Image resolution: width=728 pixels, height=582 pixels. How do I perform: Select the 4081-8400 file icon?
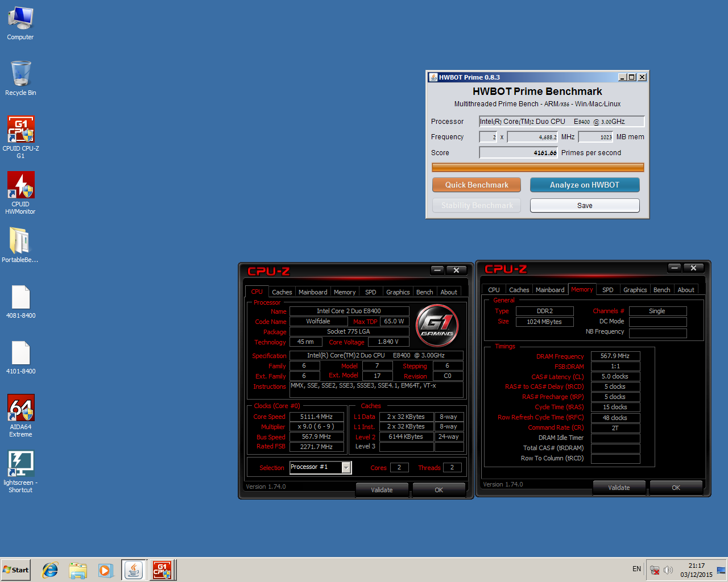pyautogui.click(x=20, y=302)
